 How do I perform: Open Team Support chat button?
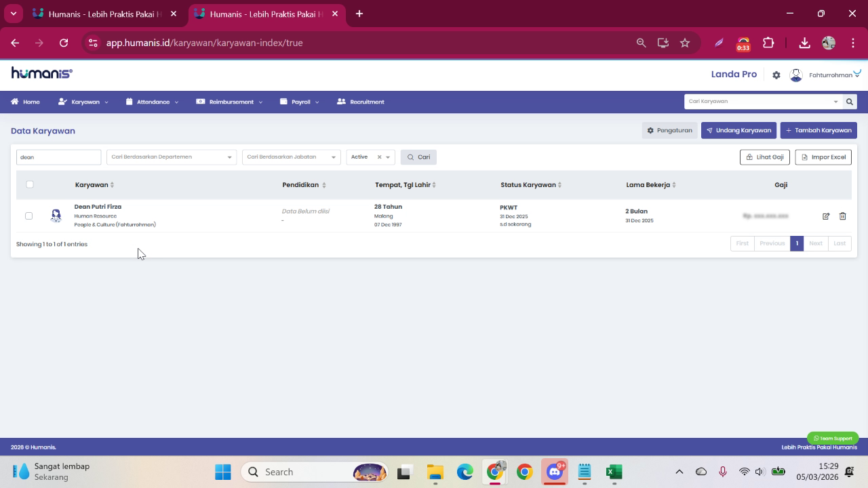click(x=833, y=438)
